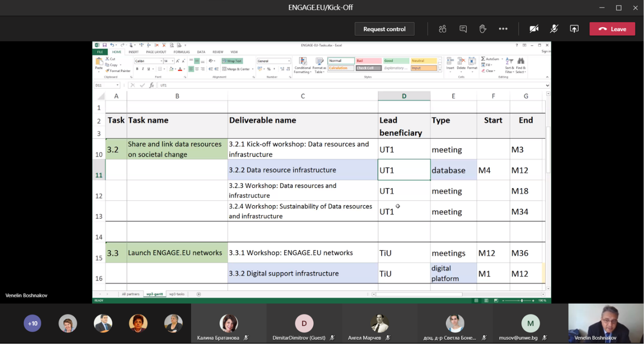This screenshot has width=644, height=344.
Task: Toggle Underline formatting
Action: point(149,69)
